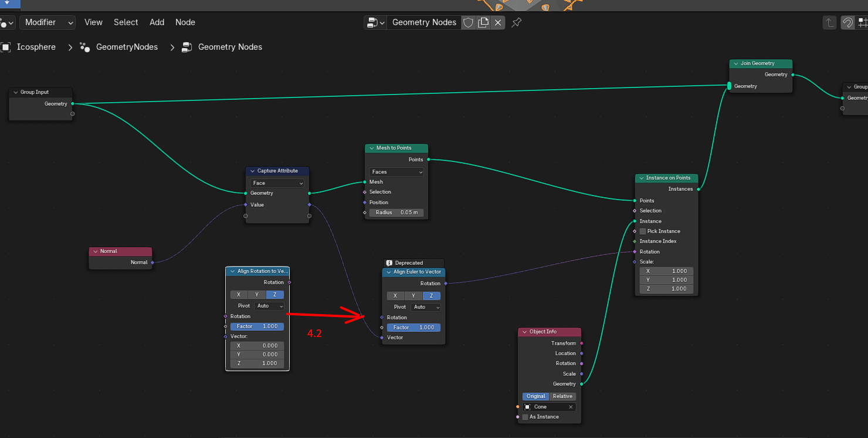Open the Add menu
868x438 pixels.
point(157,22)
